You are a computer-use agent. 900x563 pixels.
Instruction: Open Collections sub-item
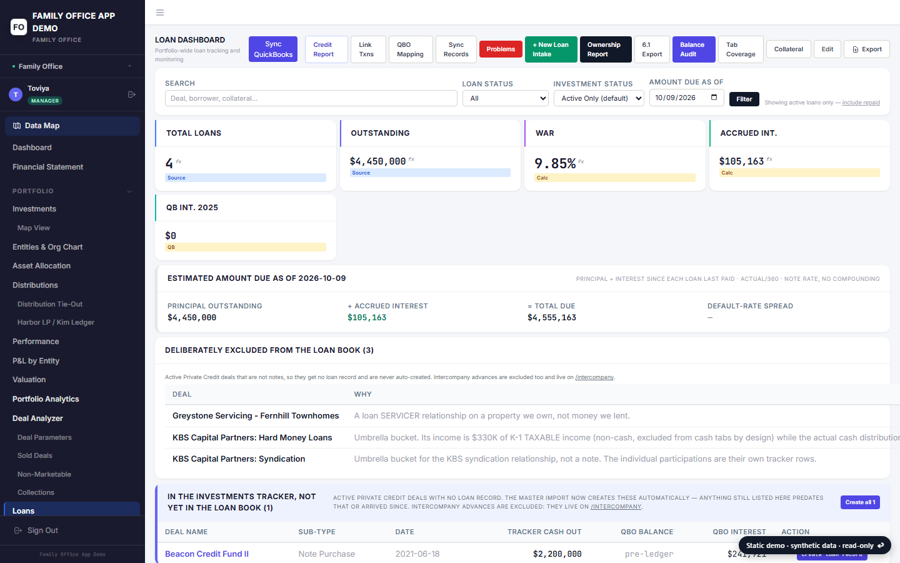(36, 492)
